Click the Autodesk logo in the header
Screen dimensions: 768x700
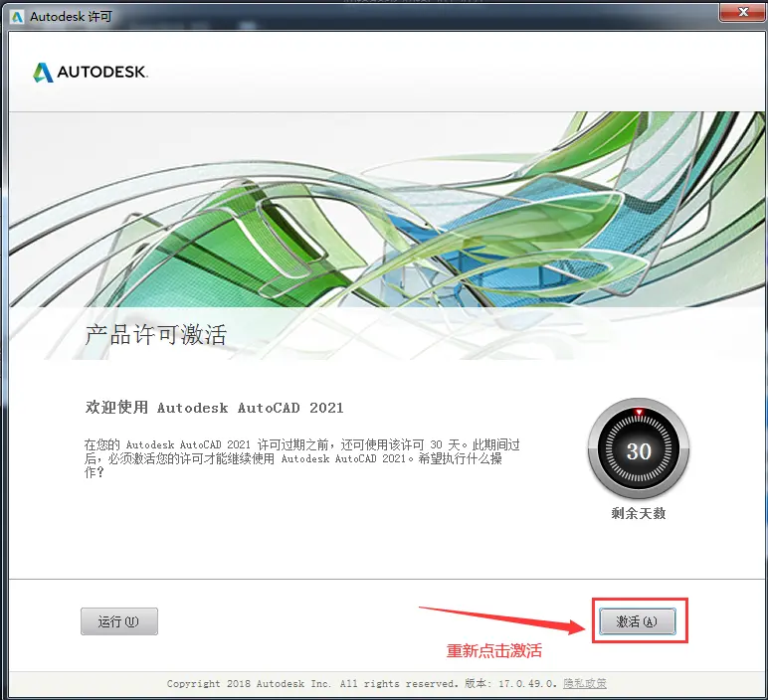[x=44, y=73]
